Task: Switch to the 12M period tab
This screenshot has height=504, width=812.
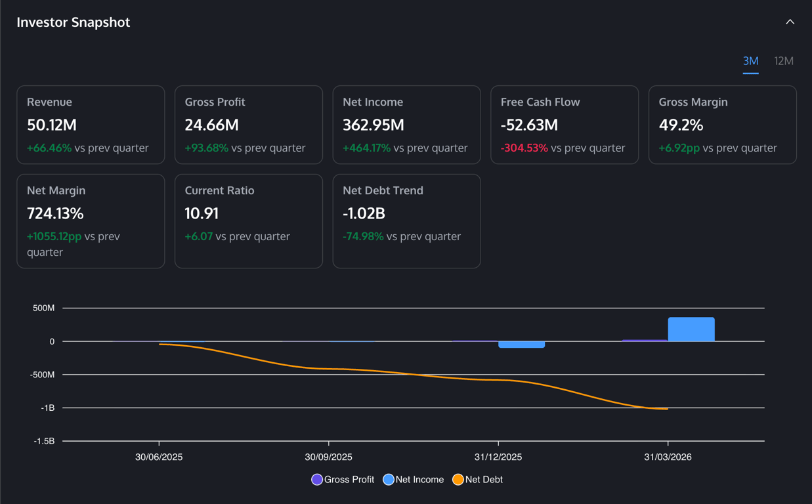Action: pos(784,61)
